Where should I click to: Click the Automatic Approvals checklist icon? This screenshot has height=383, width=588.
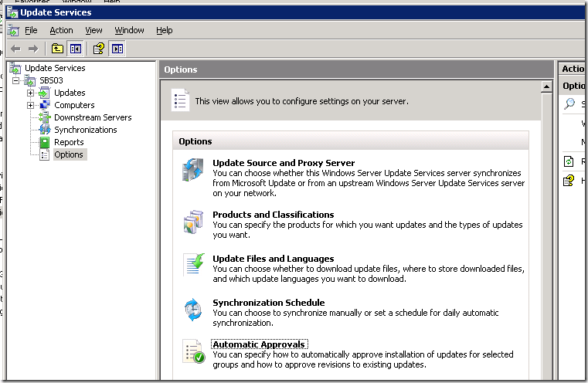192,351
